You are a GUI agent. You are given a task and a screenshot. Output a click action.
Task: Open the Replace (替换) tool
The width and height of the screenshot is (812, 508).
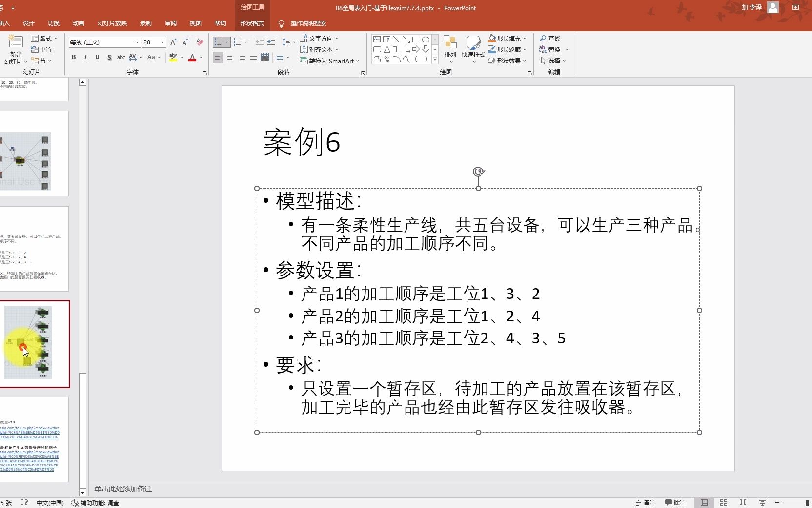552,49
